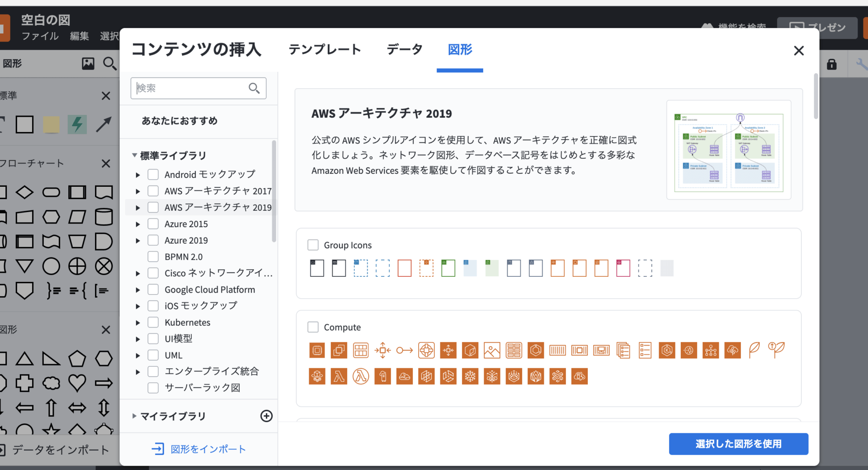Close the フローチャート shape section
The height and width of the screenshot is (470, 868).
(106, 163)
